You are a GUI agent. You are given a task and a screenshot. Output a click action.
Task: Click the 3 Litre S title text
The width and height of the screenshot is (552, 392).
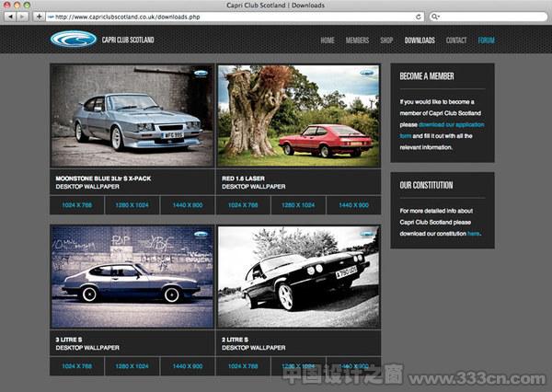69,340
